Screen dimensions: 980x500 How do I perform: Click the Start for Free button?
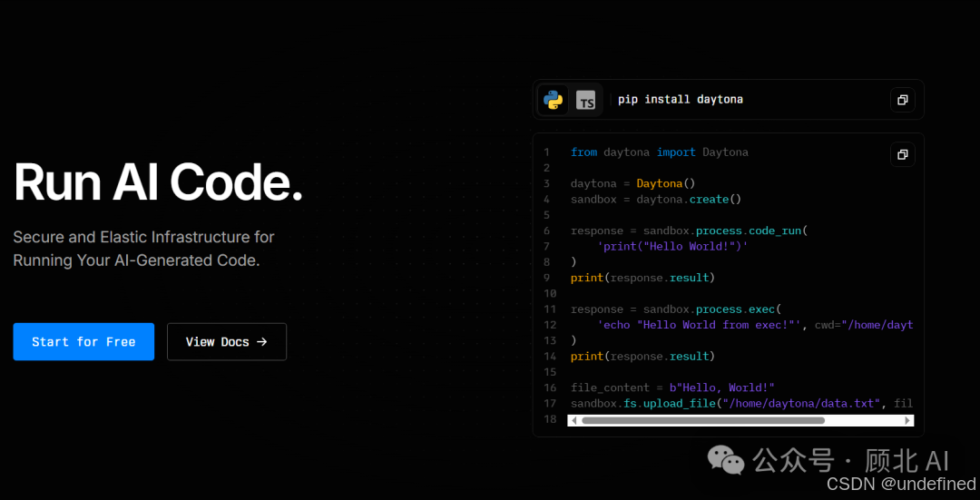pyautogui.click(x=83, y=342)
